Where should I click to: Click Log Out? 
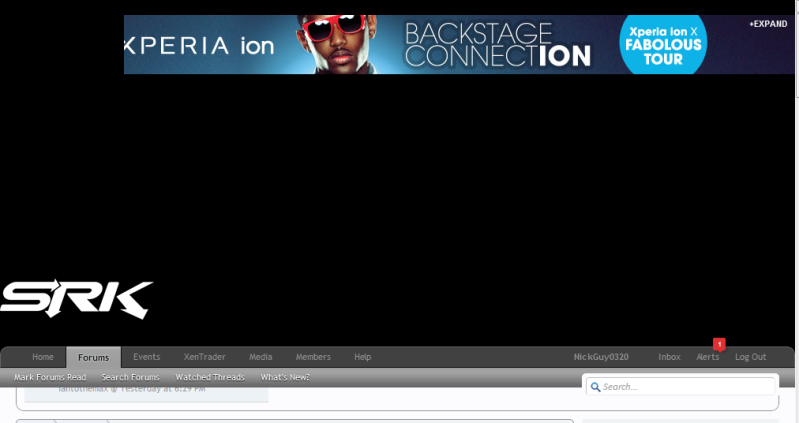[751, 357]
